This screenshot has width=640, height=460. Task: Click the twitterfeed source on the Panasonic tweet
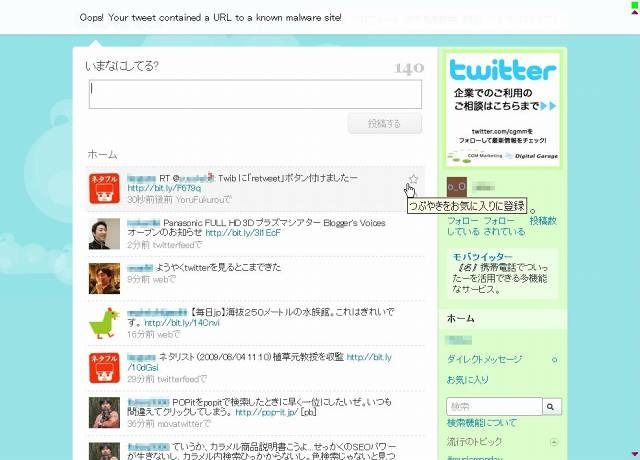173,245
